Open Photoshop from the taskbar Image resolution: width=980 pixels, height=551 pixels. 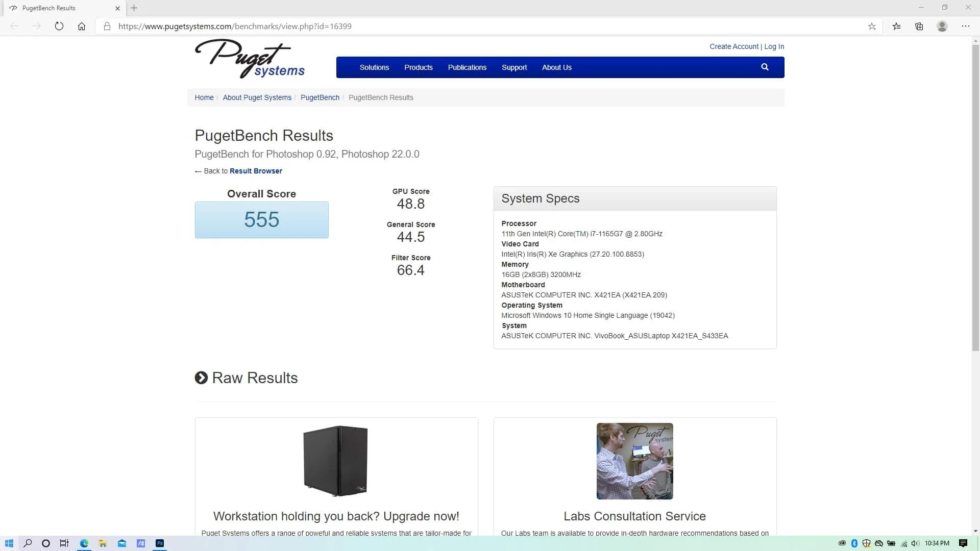pos(160,543)
